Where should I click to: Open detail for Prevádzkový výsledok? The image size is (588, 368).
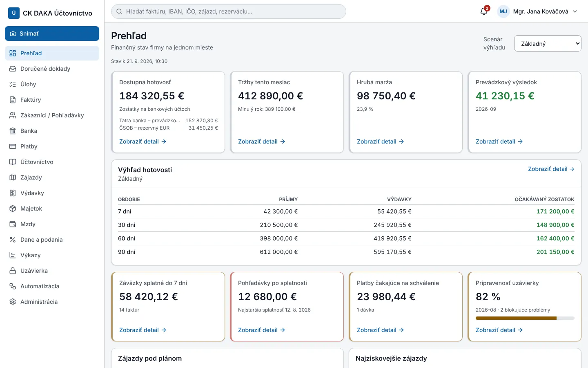tap(499, 141)
